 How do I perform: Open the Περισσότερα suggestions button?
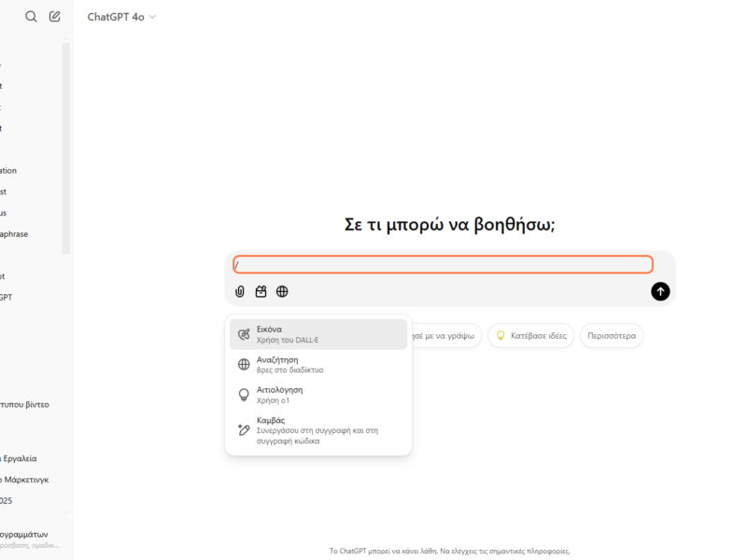point(612,336)
